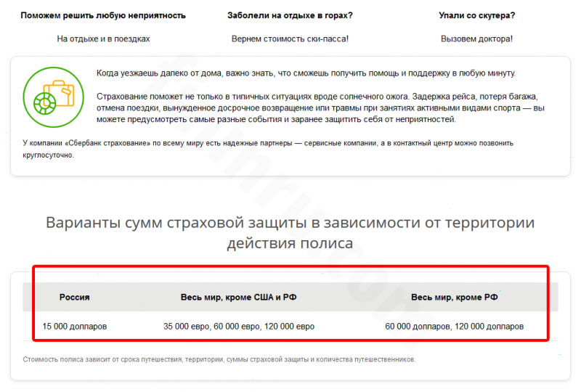Viewport: 581px width, 392px height.
Task: Select heading "Упали со скутера?"
Action: coord(477,15)
